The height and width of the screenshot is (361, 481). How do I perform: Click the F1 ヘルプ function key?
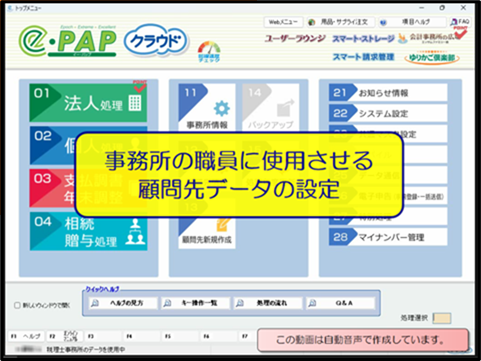tap(27, 336)
